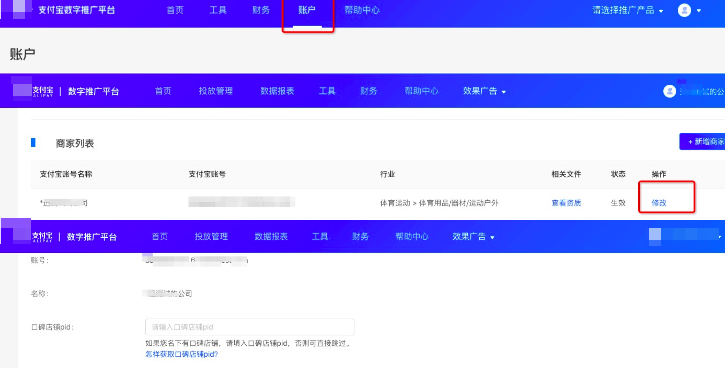Image resolution: width=725 pixels, height=368 pixels.
Task: Click the 口碑店铺pid: field label
Action: point(52,327)
